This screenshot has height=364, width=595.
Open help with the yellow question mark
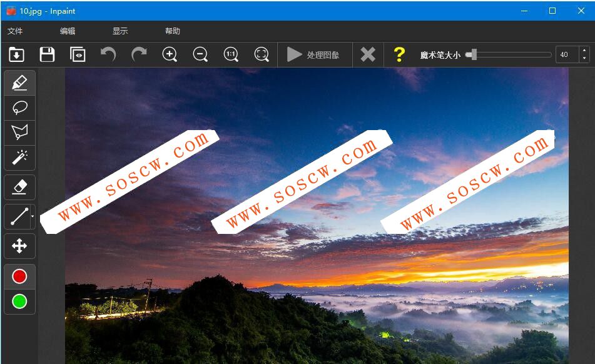[399, 54]
